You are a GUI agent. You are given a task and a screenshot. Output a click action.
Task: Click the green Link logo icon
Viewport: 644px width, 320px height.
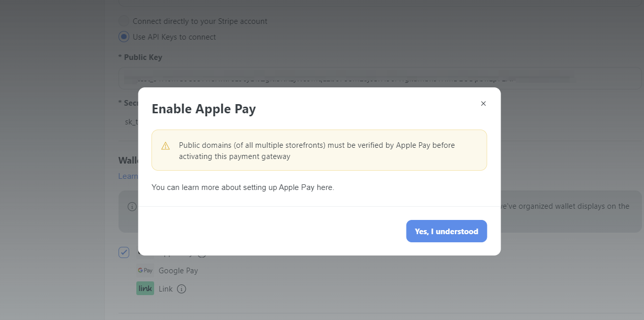coord(145,289)
